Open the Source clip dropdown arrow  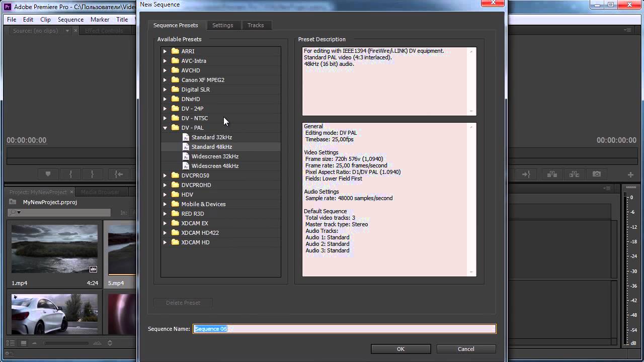[x=67, y=31]
